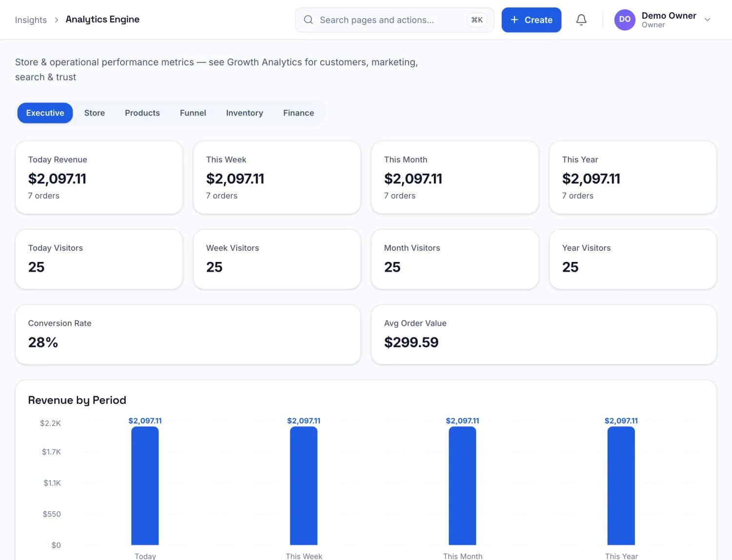
Task: Navigate to Insights breadcrumb link
Action: coord(31,20)
